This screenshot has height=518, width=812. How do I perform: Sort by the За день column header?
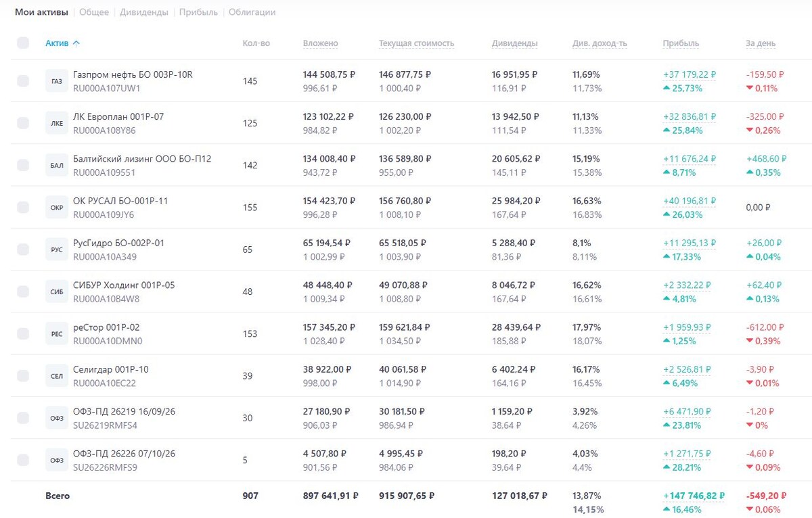(761, 43)
